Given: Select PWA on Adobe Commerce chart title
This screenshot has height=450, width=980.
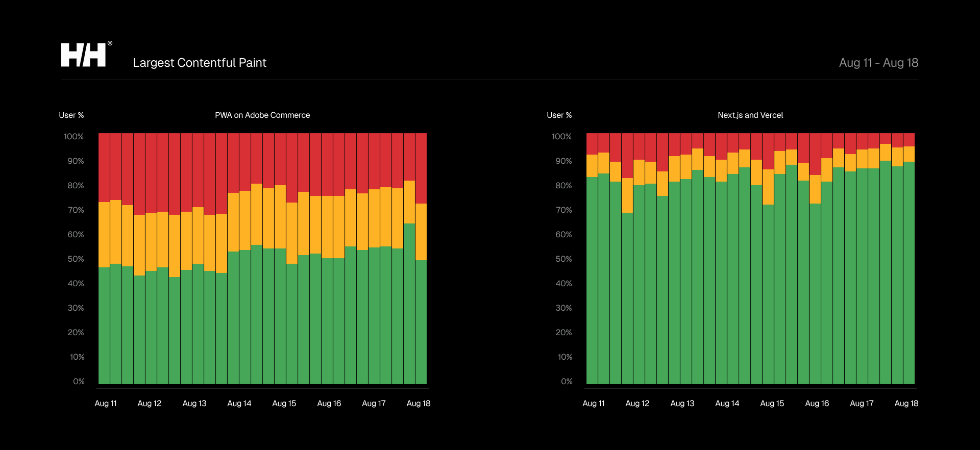Looking at the screenshot, I should 262,115.
